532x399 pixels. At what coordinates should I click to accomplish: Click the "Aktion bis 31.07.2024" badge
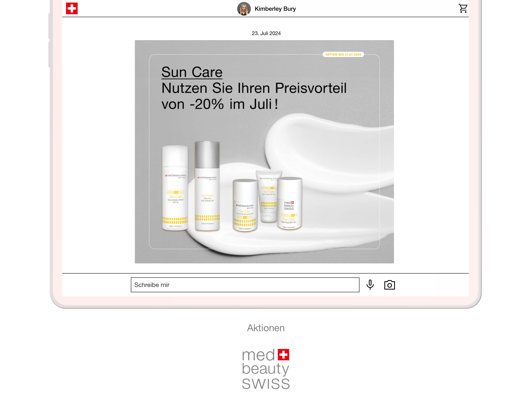[x=343, y=55]
